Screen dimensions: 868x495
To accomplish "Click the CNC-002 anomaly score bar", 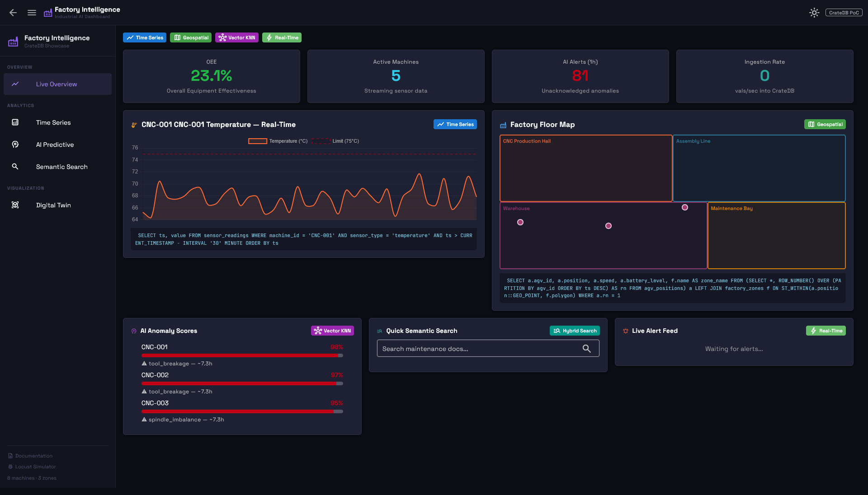I will click(x=242, y=383).
